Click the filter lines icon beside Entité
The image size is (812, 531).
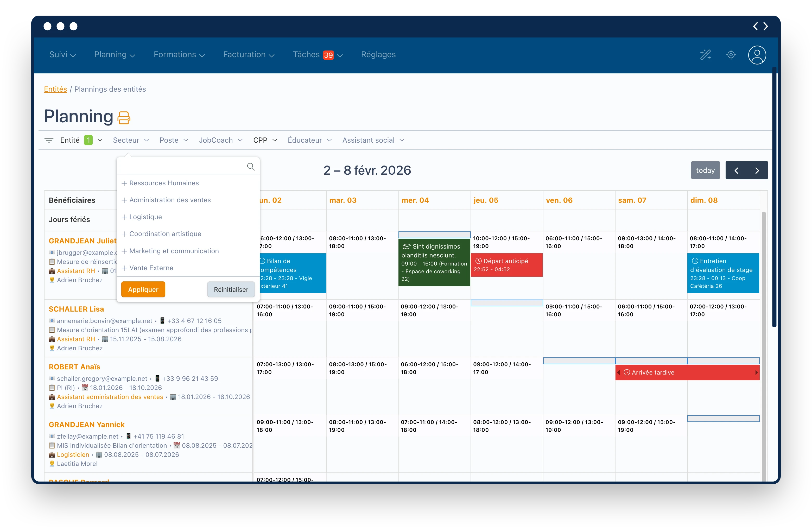[x=49, y=140]
